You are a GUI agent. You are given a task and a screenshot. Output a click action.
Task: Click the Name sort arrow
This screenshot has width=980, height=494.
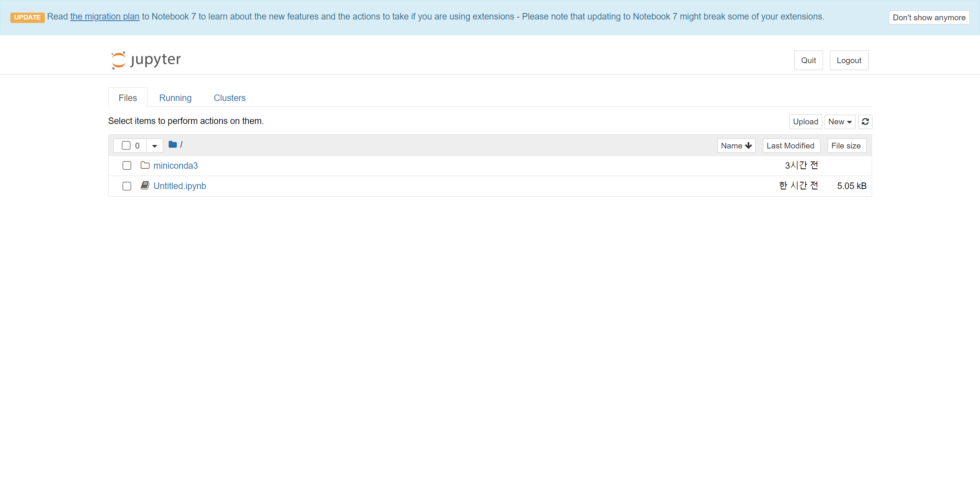[748, 146]
